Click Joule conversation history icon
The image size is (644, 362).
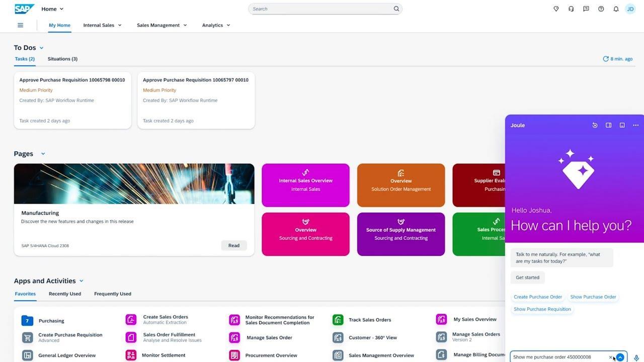[x=595, y=125]
